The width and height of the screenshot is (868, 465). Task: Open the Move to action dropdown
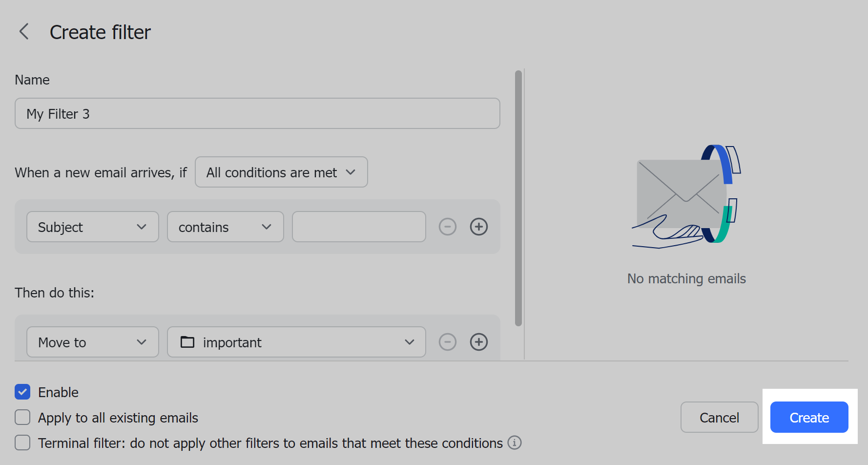[x=92, y=342]
